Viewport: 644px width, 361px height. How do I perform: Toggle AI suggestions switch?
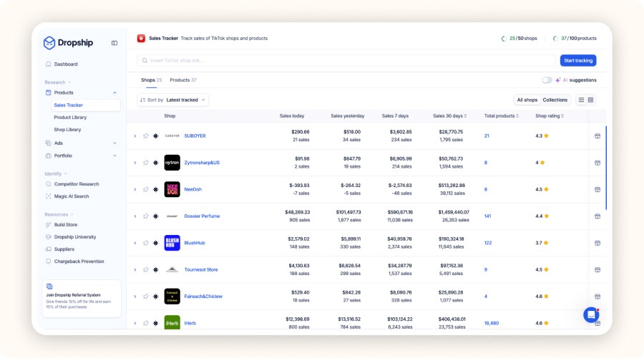[x=547, y=80]
